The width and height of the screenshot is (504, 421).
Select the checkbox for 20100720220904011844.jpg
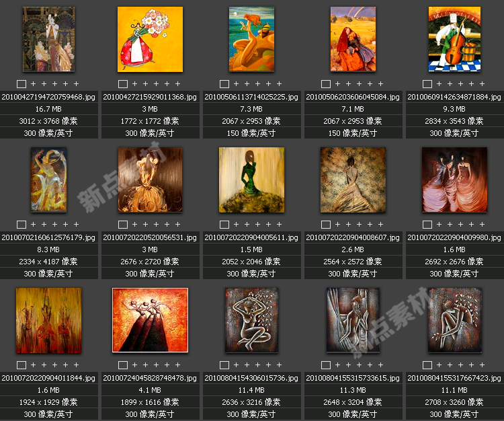[22, 365]
